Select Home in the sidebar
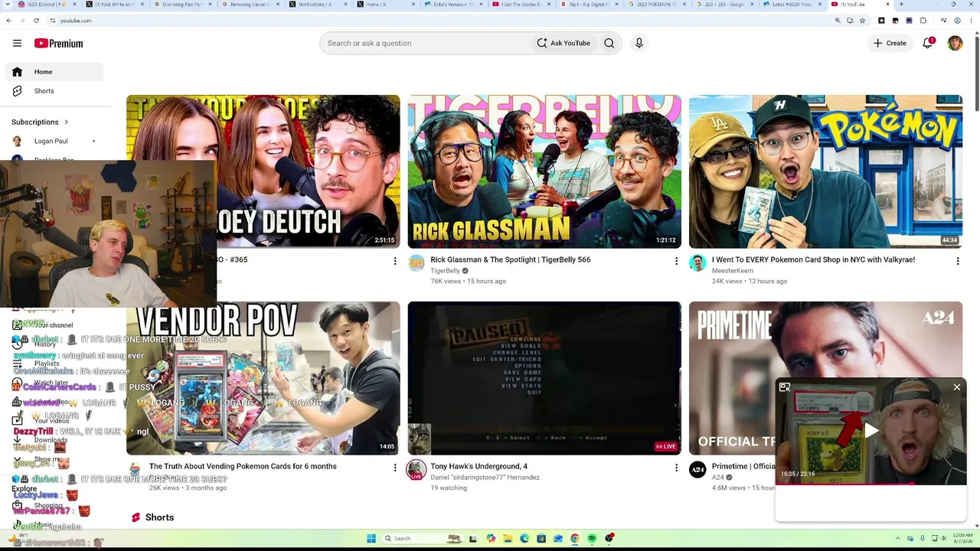 pyautogui.click(x=54, y=72)
